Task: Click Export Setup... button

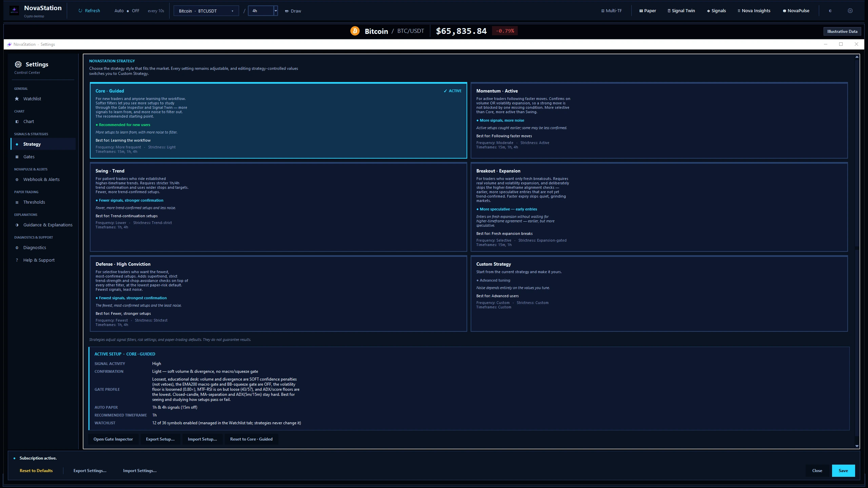Action: 160,439
